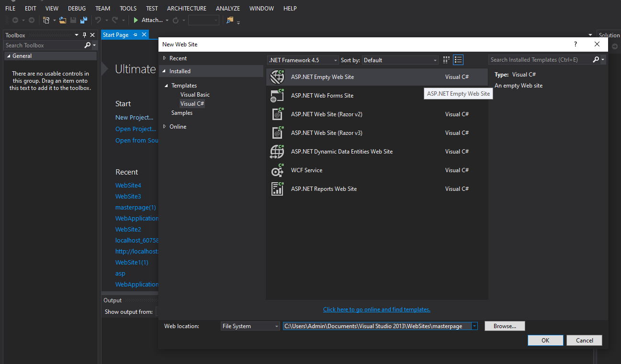Open the File System web location dropdown
This screenshot has width=621, height=364.
(250, 326)
